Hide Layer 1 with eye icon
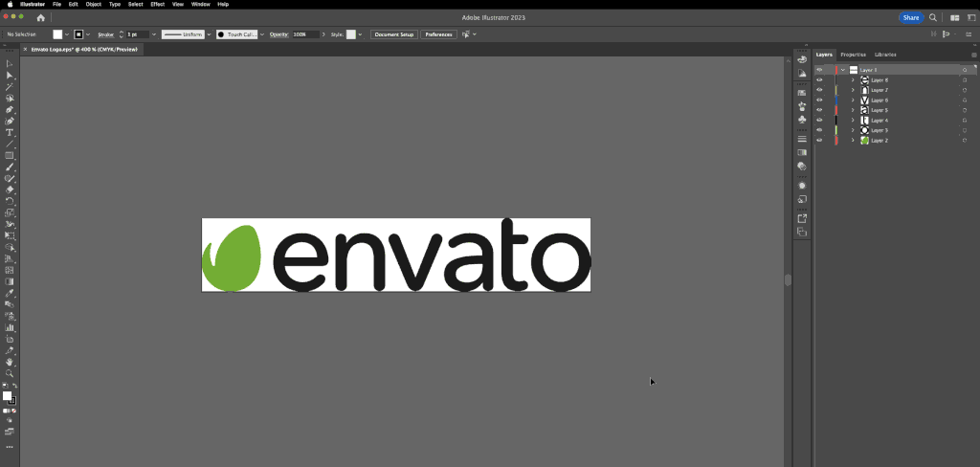This screenshot has width=980, height=467. (819, 70)
